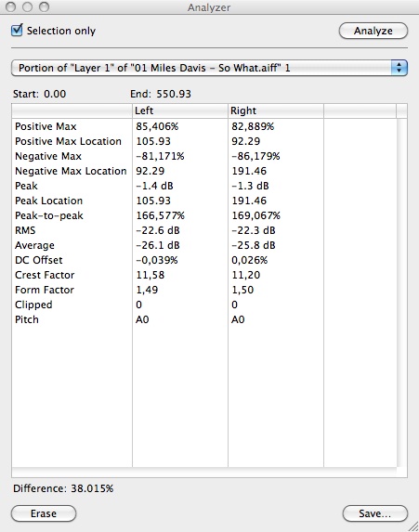Select the Negative Max Location row
Screen dimensions: 419x532
[x=203, y=171]
